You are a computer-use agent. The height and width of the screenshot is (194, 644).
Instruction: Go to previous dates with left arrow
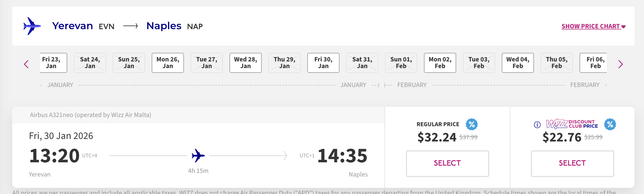pos(26,64)
